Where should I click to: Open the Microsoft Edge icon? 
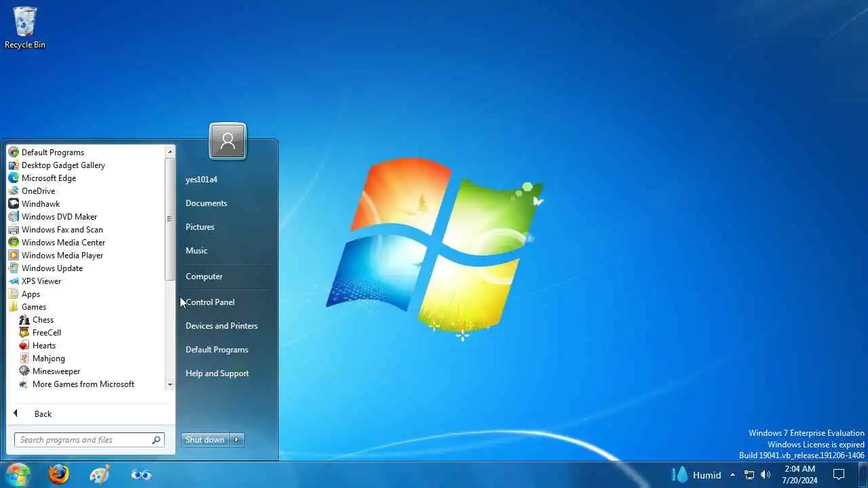click(x=14, y=178)
